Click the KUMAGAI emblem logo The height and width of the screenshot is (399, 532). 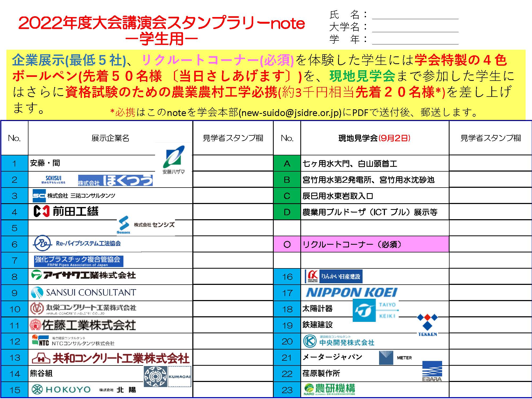[x=167, y=376]
